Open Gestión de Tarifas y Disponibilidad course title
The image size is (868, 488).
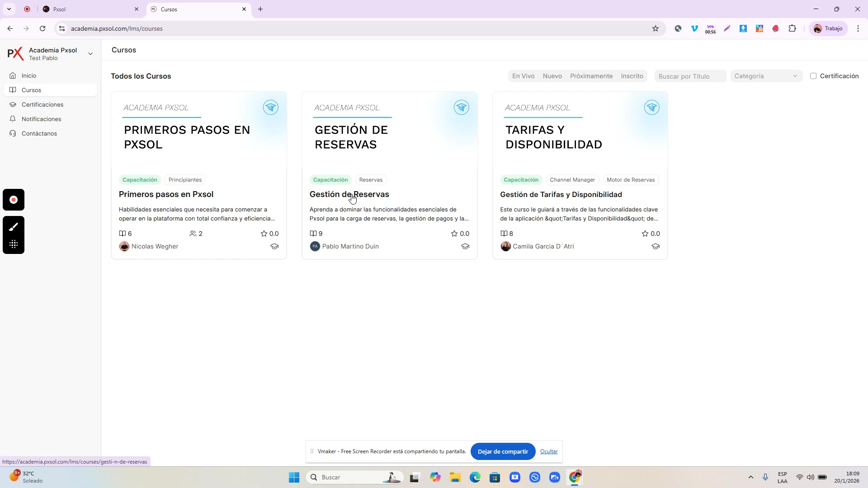561,194
